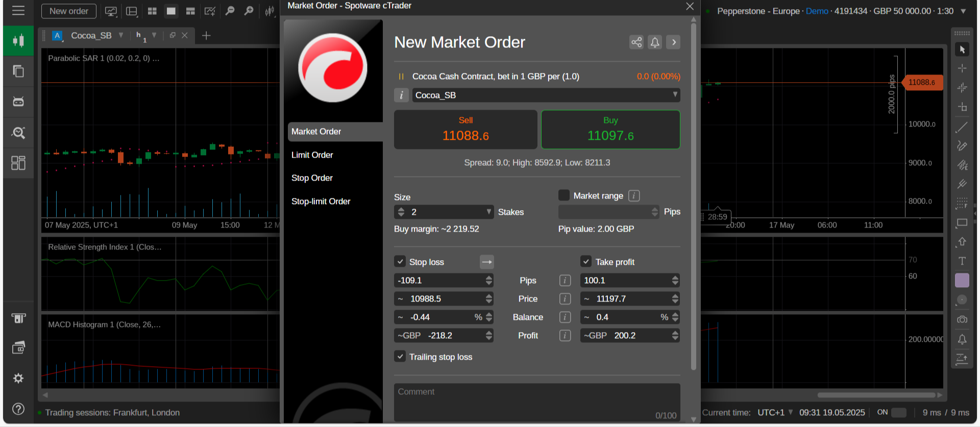This screenshot has height=427, width=980.
Task: Open the Automate robot sidebar icon
Action: click(x=18, y=102)
